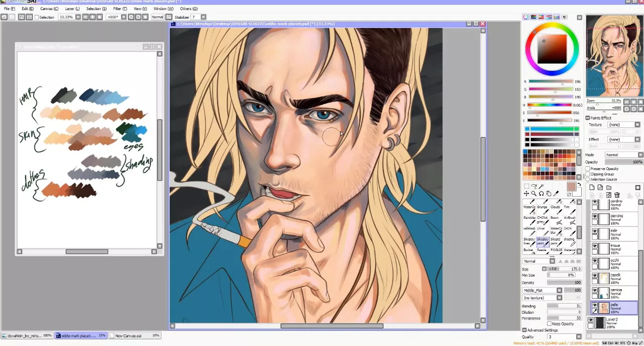This screenshot has height=346, width=644.
Task: Enable the Clipping Group checkbox
Action: click(588, 174)
